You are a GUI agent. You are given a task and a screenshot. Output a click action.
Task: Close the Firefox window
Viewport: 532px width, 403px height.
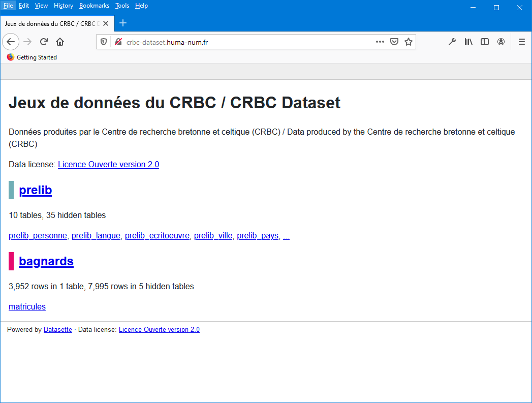pyautogui.click(x=520, y=8)
